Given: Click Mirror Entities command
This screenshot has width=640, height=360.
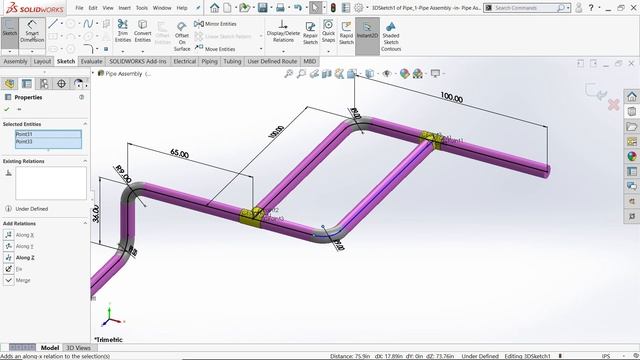Looking at the screenshot, I should [x=216, y=24].
